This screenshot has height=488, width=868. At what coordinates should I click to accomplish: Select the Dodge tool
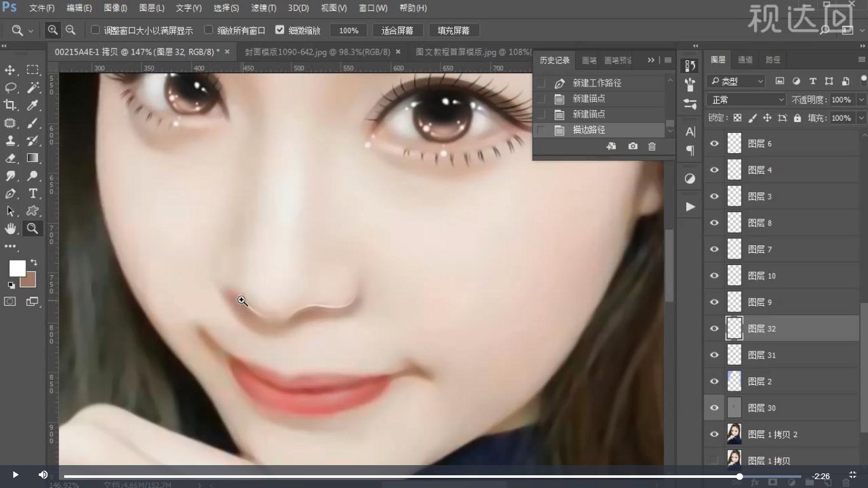pos(32,176)
